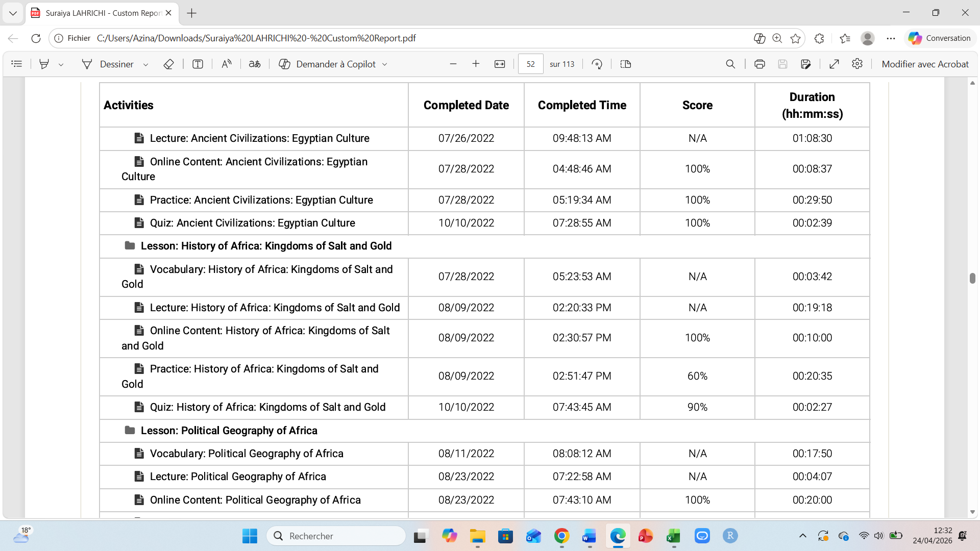980x551 pixels.
Task: Toggle fit to width view
Action: [x=500, y=64]
